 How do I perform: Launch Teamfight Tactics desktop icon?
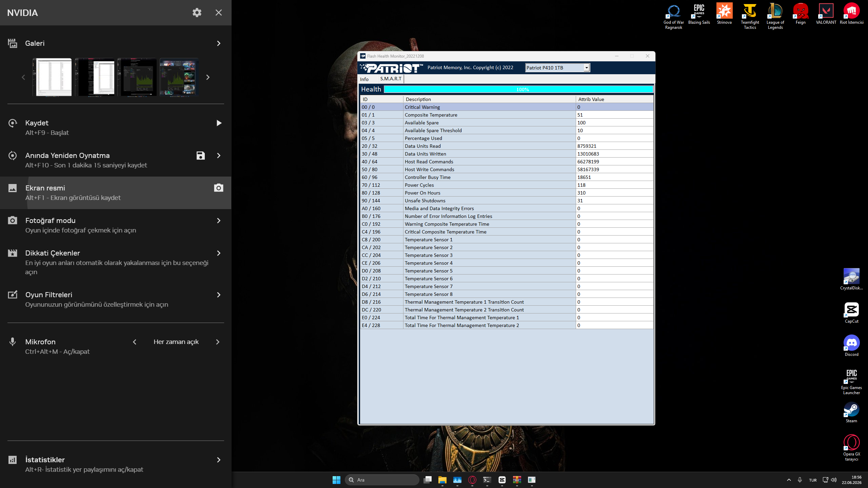click(x=750, y=16)
